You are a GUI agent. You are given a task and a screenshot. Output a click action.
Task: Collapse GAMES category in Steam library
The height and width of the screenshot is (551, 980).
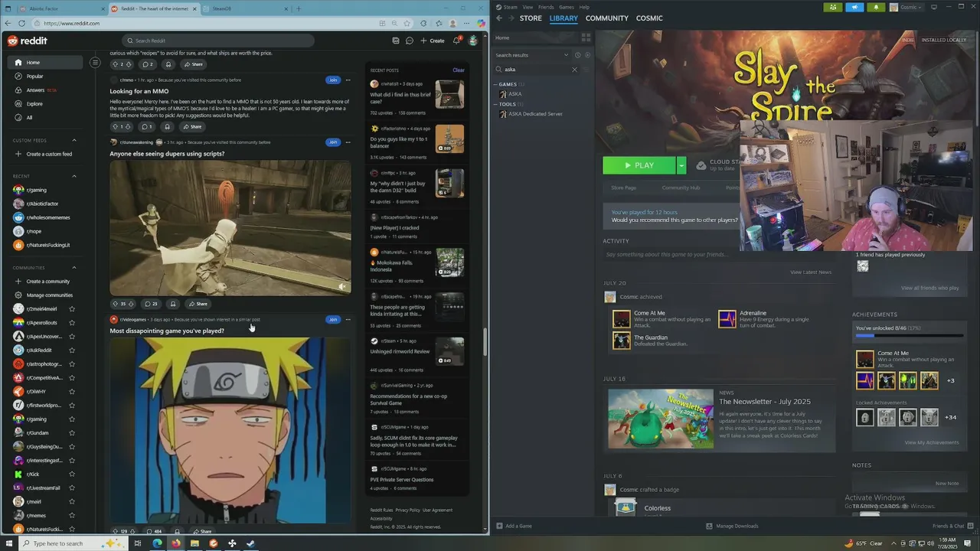[496, 84]
